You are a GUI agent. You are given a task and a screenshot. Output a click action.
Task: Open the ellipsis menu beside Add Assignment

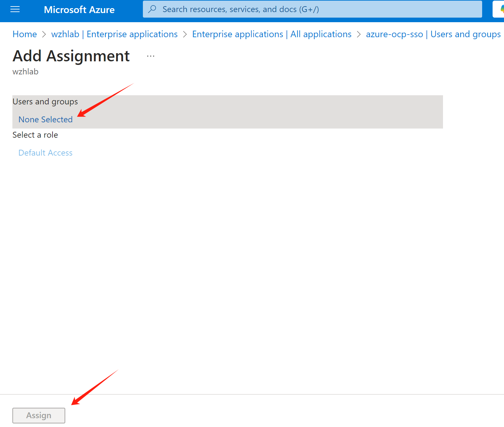coord(150,56)
